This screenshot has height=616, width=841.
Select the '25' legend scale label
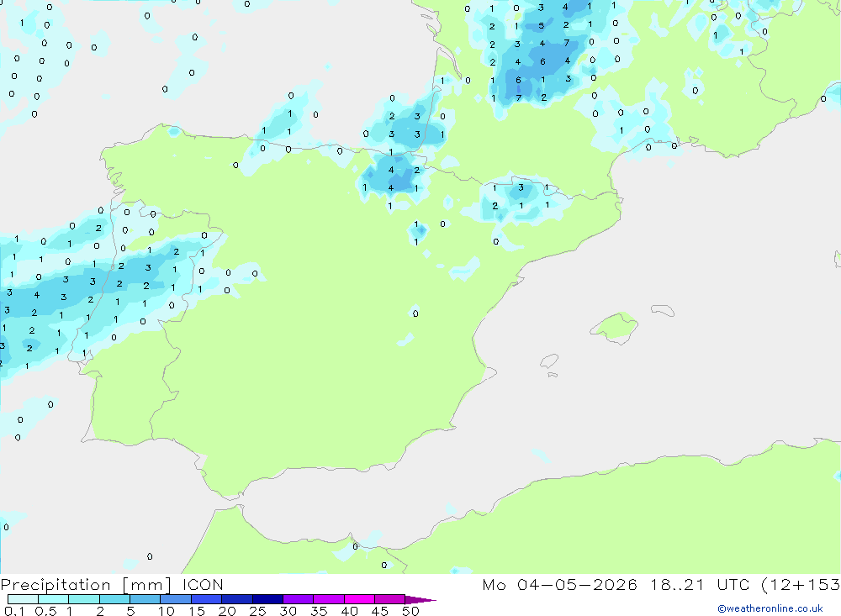pos(257,611)
